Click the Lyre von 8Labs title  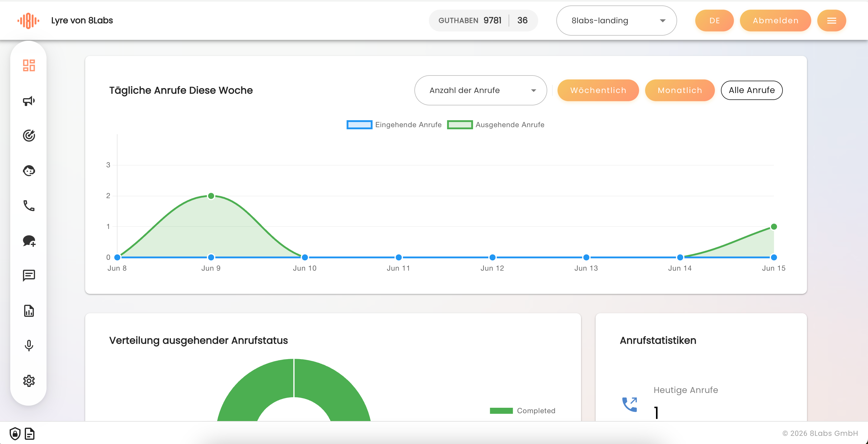pos(82,21)
